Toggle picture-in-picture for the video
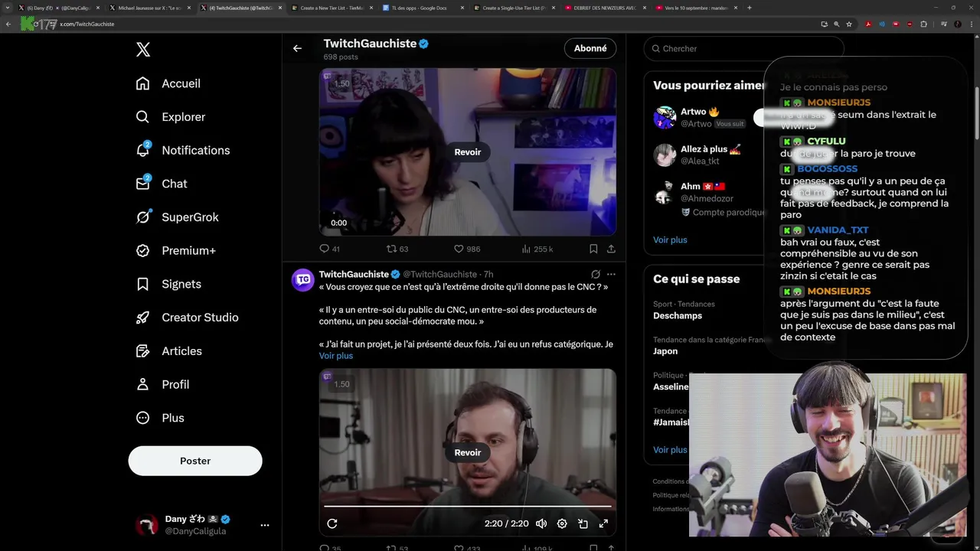Viewport: 980px width, 551px height. [x=583, y=523]
